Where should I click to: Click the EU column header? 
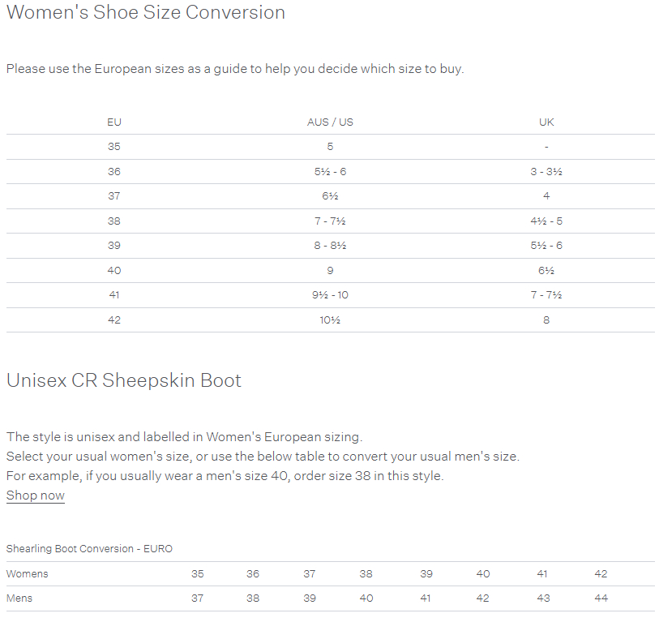(x=114, y=122)
